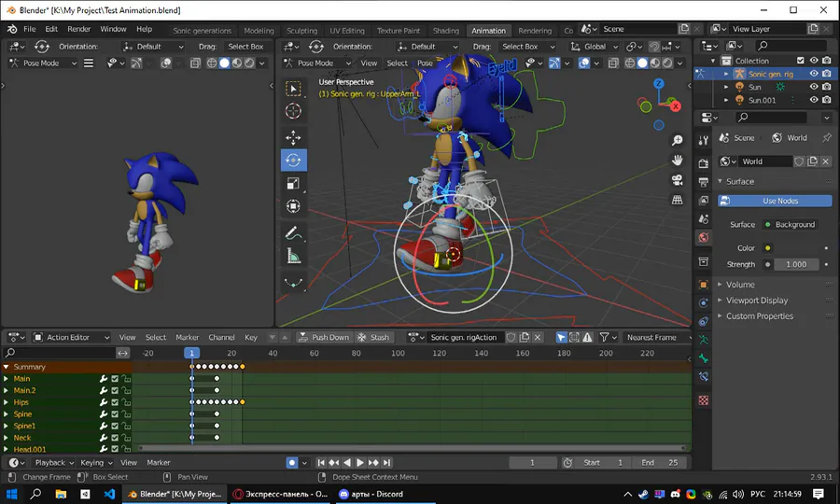Collapse the Surface panel
This screenshot has height=504, width=840.
(x=739, y=182)
